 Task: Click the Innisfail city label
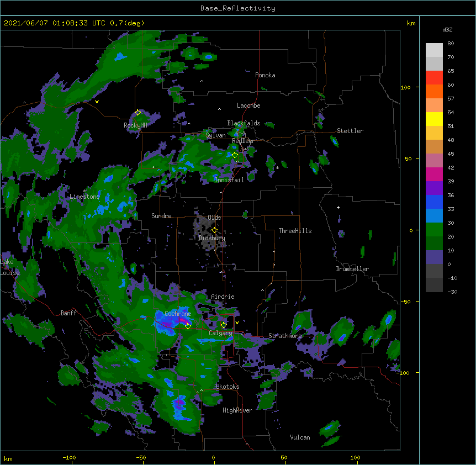click(229, 180)
